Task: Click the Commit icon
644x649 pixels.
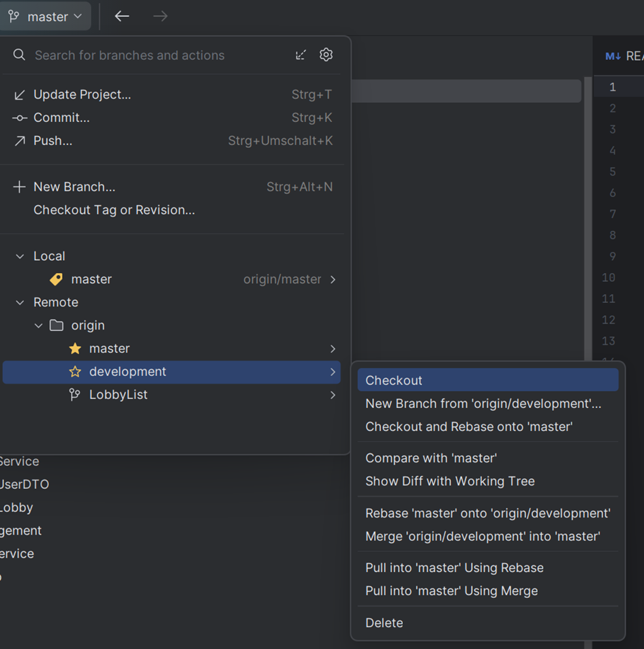Action: tap(19, 118)
